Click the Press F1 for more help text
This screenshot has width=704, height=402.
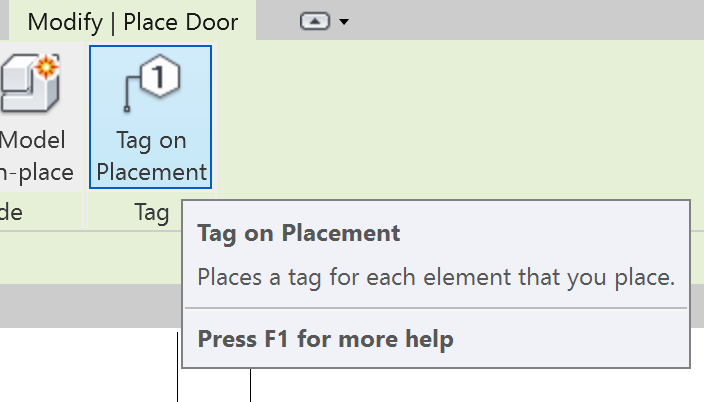pos(326,339)
